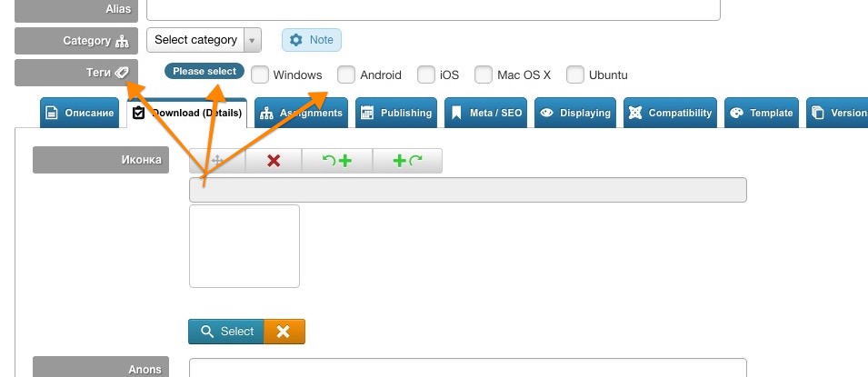Click the category dropdown arrow
The width and height of the screenshot is (868, 377).
252,40
